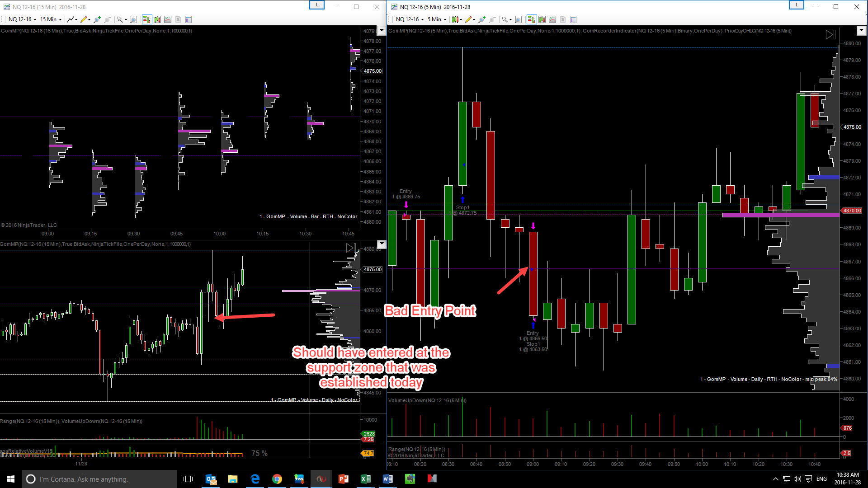Open Indicators icon in 5 Min window
The width and height of the screenshot is (868, 488).
(x=552, y=19)
